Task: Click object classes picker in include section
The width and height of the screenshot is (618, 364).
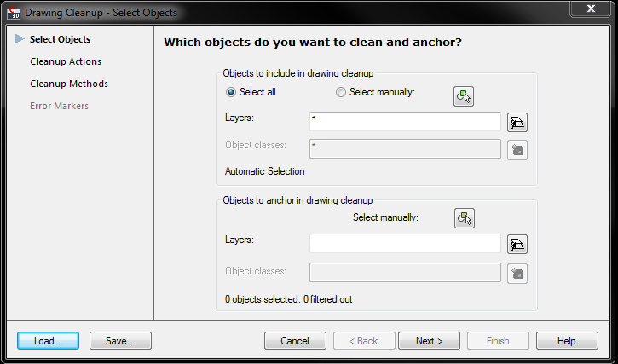Action: point(517,150)
